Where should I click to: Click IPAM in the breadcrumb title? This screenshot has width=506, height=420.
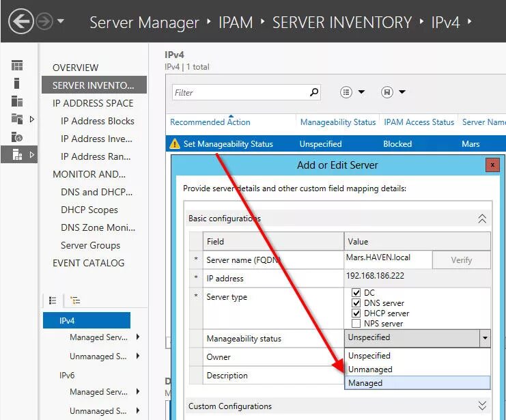click(236, 23)
